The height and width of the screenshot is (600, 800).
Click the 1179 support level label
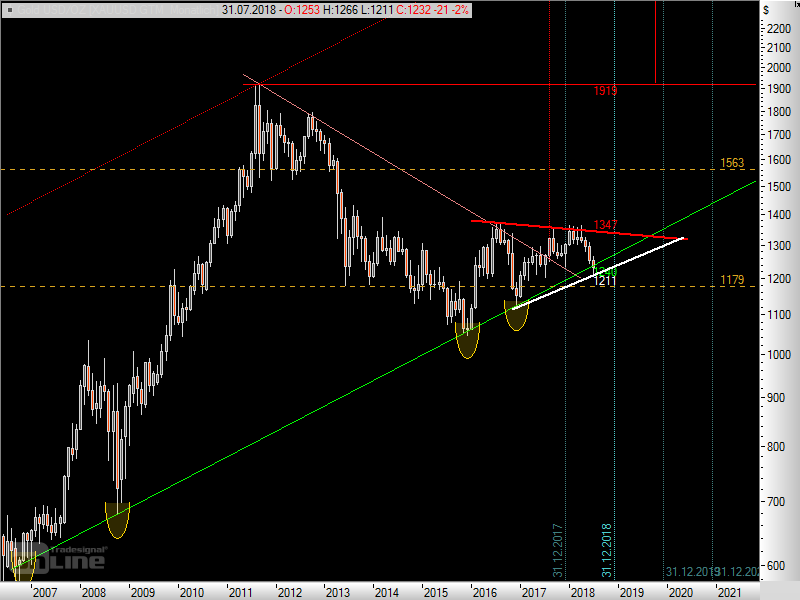coord(733,280)
